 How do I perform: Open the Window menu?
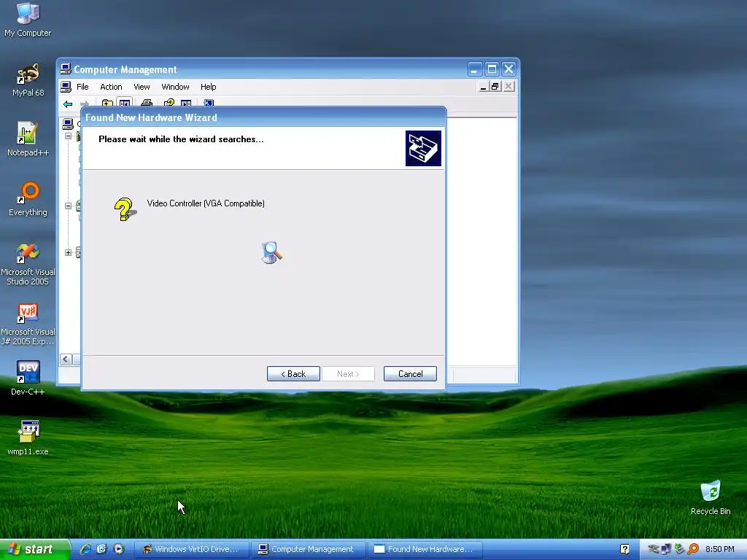(175, 87)
